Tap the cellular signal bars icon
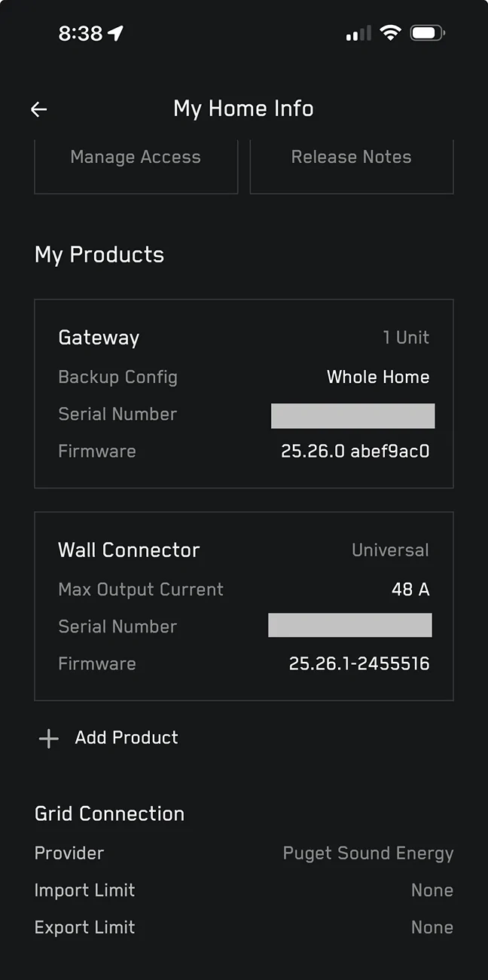488x980 pixels. click(358, 34)
